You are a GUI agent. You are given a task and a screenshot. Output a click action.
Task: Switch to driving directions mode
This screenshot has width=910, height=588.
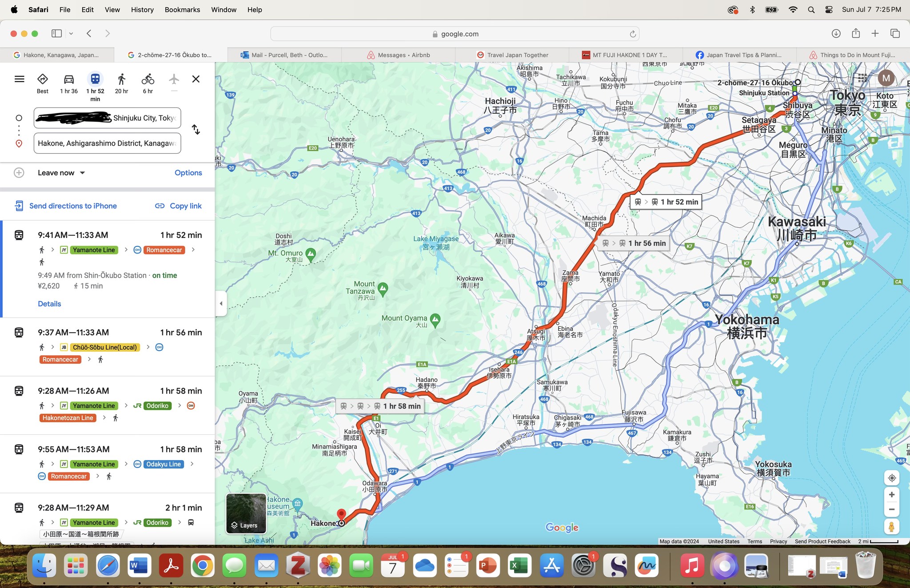[69, 83]
